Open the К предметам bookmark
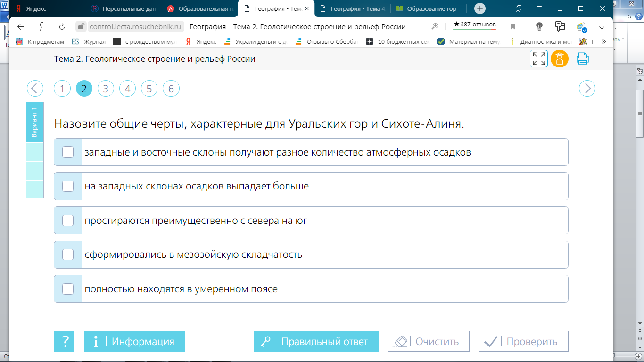Screen dimensions: 644x362 coord(40,41)
